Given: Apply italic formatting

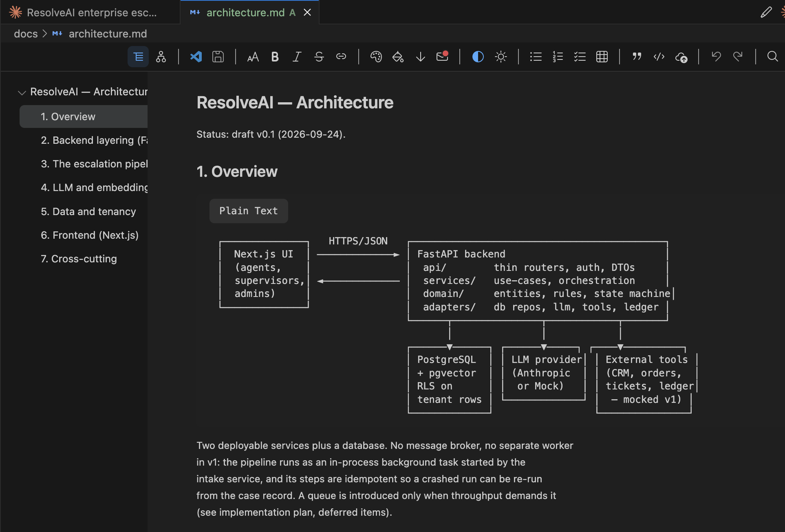Looking at the screenshot, I should [297, 57].
